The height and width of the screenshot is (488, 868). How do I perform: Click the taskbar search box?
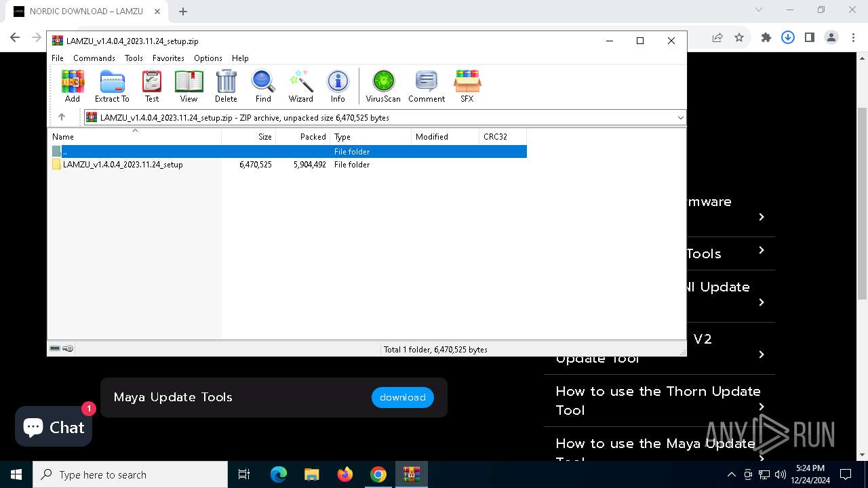(x=130, y=474)
